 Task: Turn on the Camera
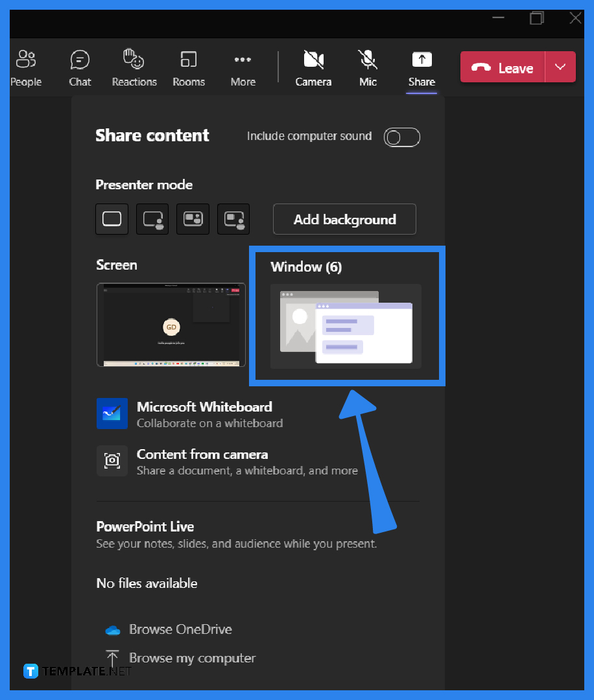click(313, 67)
